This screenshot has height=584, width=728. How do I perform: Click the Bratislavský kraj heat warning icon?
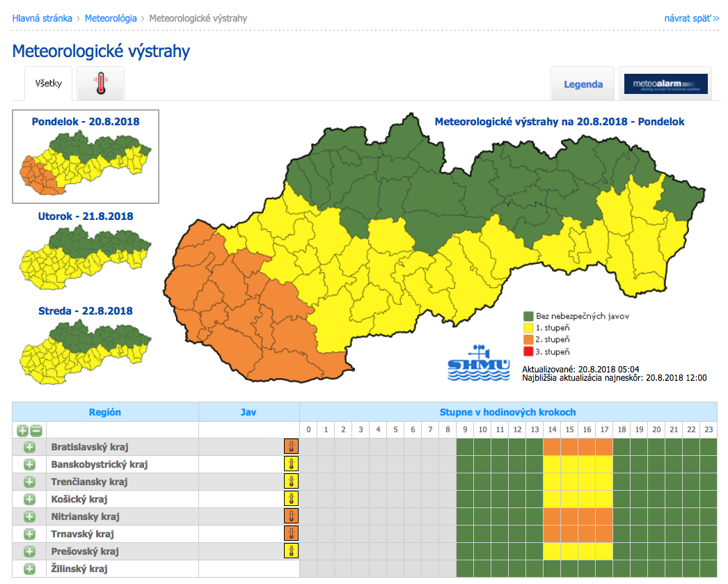point(291,447)
